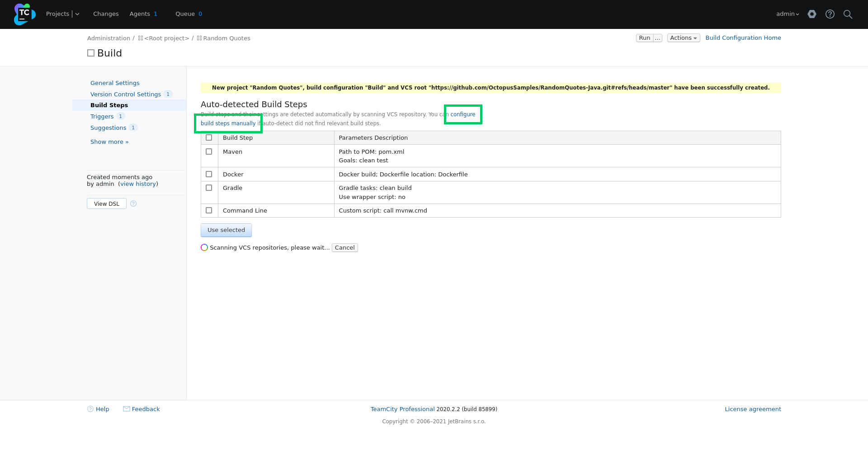
Task: Click the search magnifier icon
Action: 848,14
